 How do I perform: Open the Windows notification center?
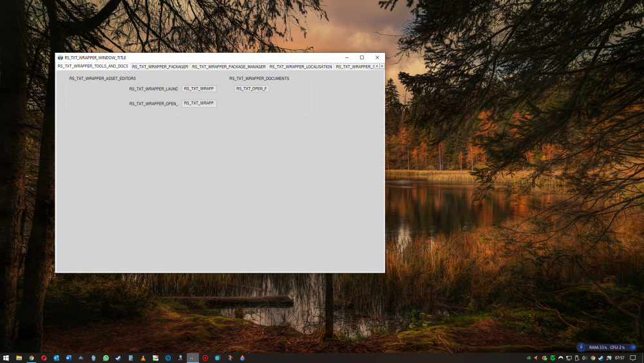click(x=632, y=358)
